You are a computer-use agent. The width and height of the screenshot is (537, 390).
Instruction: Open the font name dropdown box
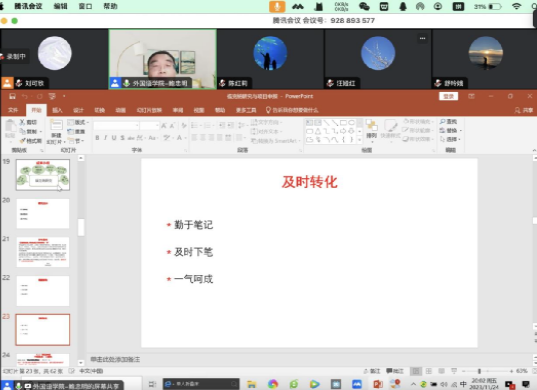pyautogui.click(x=116, y=126)
